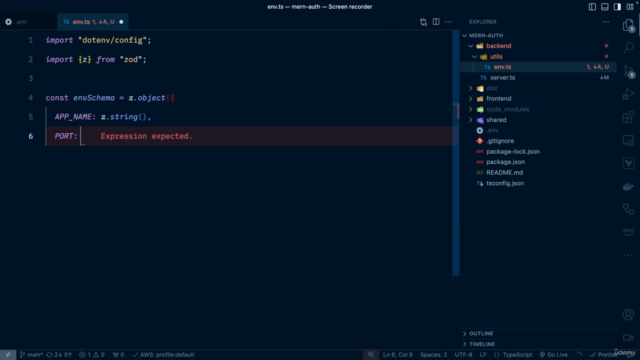The height and width of the screenshot is (360, 640).
Task: Toggle secondary side bar visibility
Action: pos(617,7)
